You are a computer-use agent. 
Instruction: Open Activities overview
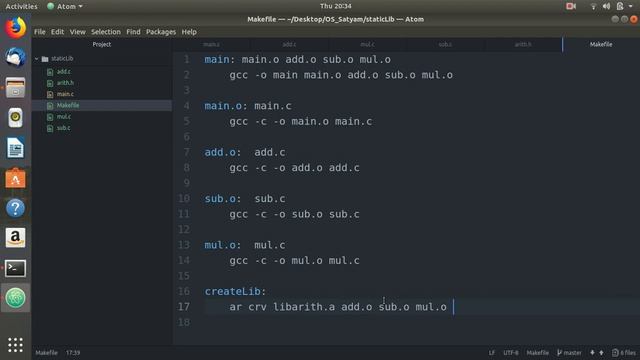tap(21, 7)
